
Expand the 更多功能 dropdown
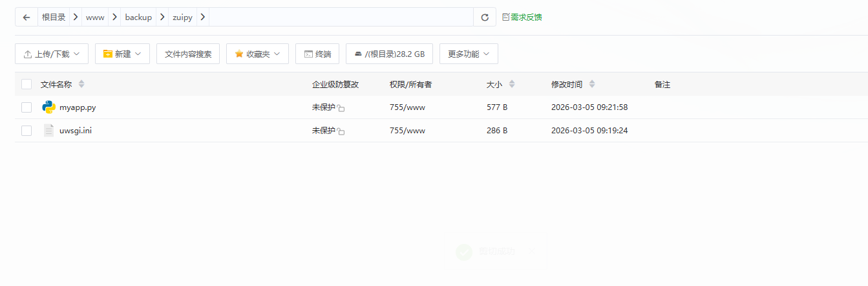point(469,54)
